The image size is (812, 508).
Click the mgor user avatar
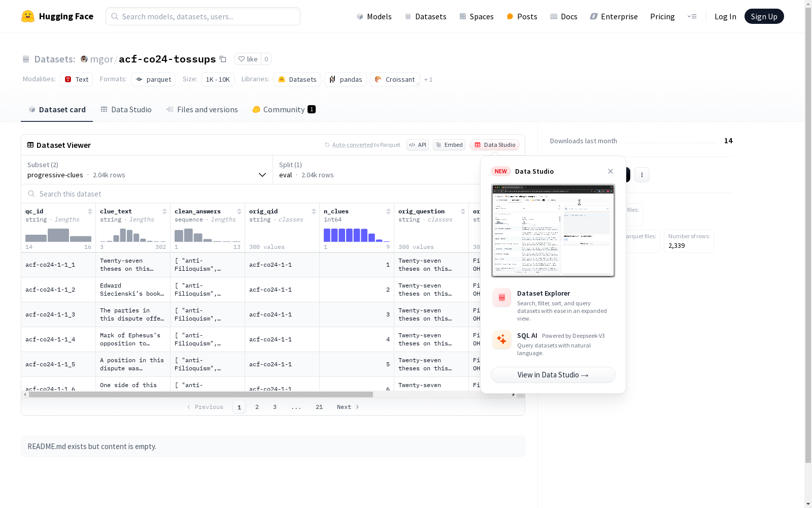pos(84,59)
